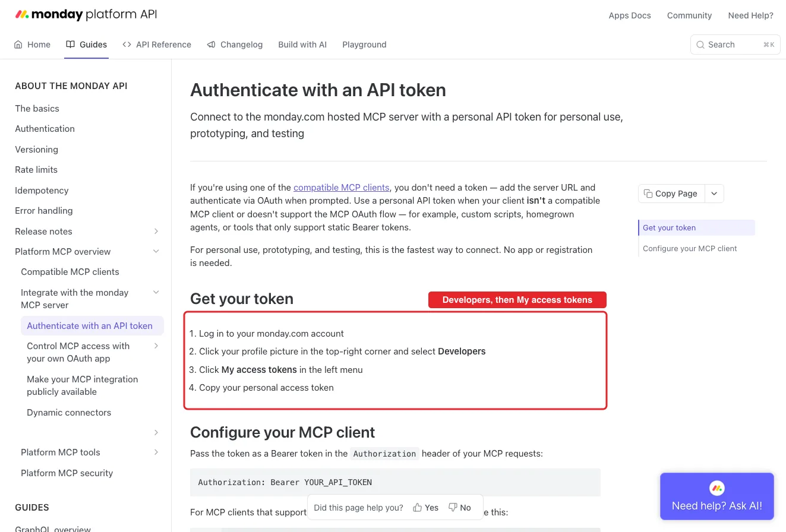Click the search magnifier icon
This screenshot has height=532, width=786.
[701, 45]
